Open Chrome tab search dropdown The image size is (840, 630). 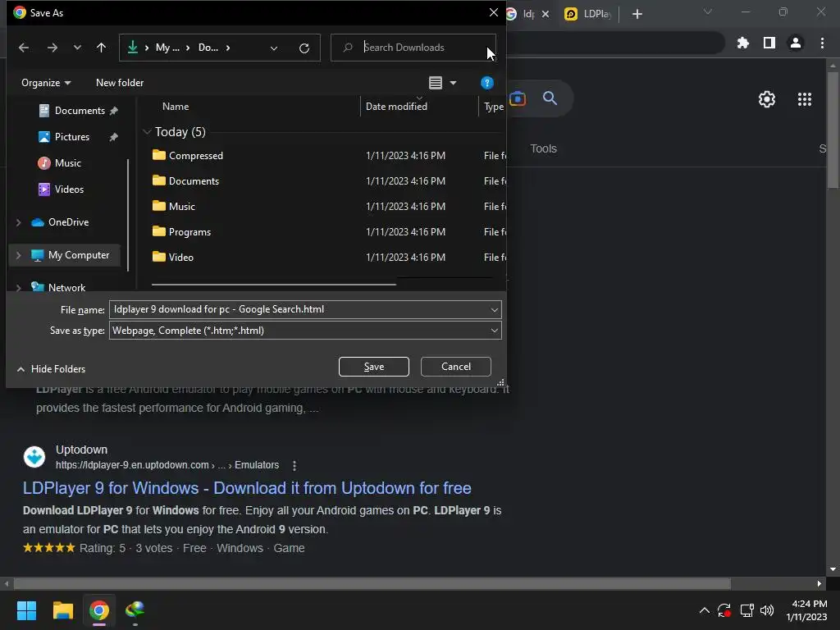(708, 11)
